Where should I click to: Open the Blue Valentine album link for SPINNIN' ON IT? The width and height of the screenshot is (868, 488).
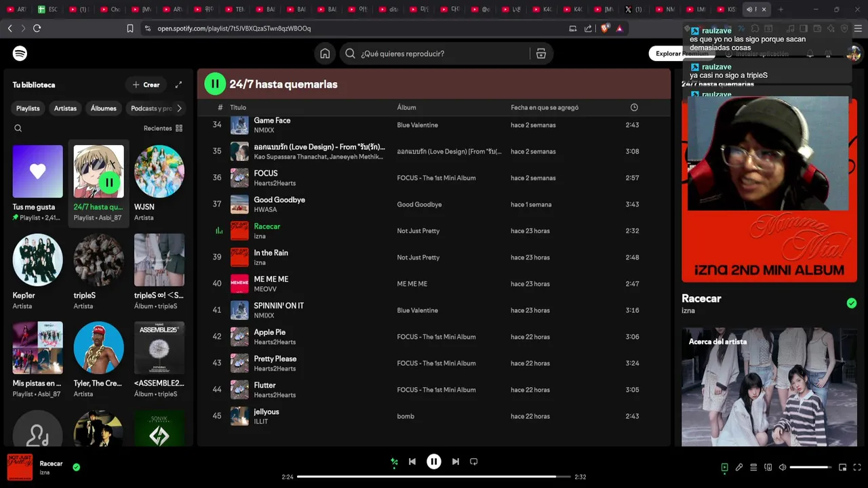click(x=417, y=310)
